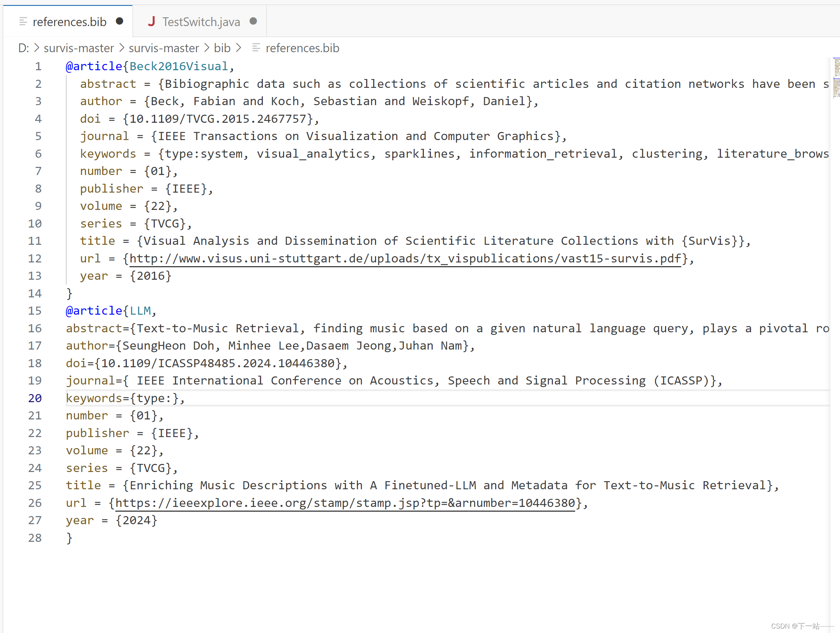Place cursor on LLM article key
The height and width of the screenshot is (633, 840).
(140, 311)
